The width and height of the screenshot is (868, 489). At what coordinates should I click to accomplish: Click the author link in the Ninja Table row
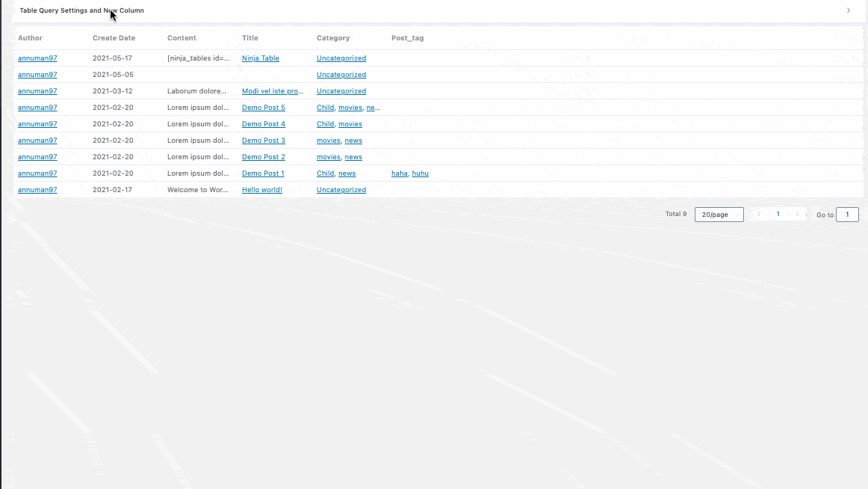pyautogui.click(x=37, y=58)
